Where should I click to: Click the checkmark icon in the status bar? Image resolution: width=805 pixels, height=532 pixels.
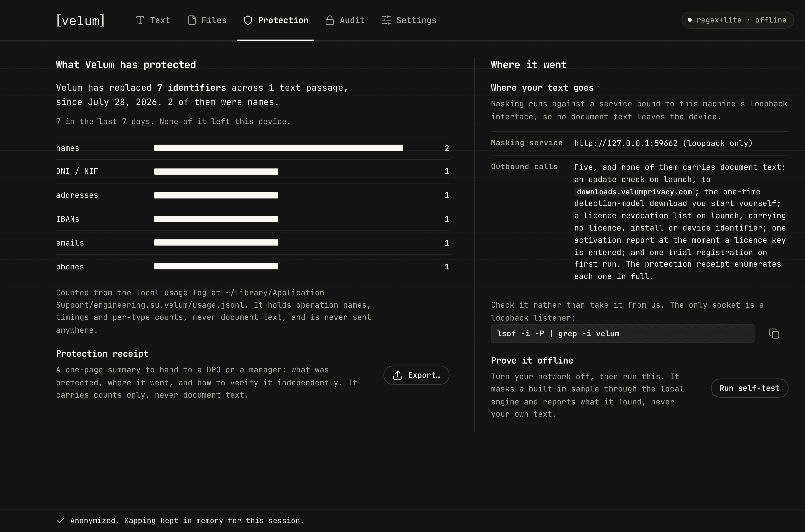click(60, 520)
